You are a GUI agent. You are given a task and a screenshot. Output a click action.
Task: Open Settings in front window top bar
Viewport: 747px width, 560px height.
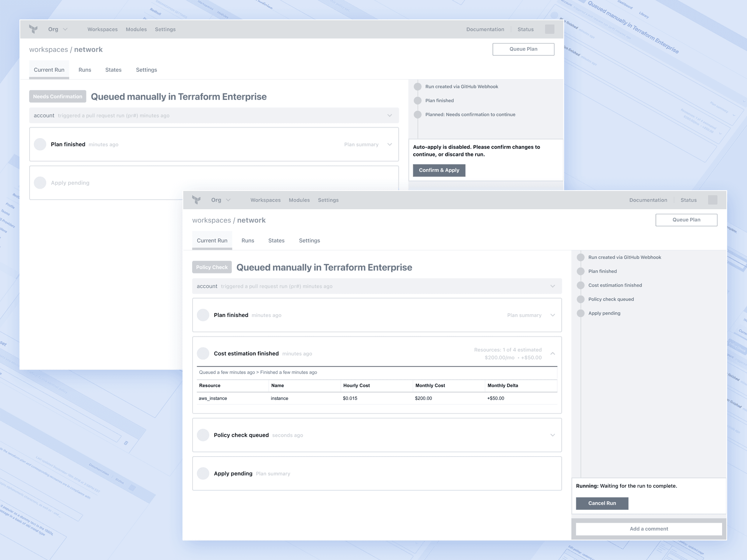click(x=328, y=200)
